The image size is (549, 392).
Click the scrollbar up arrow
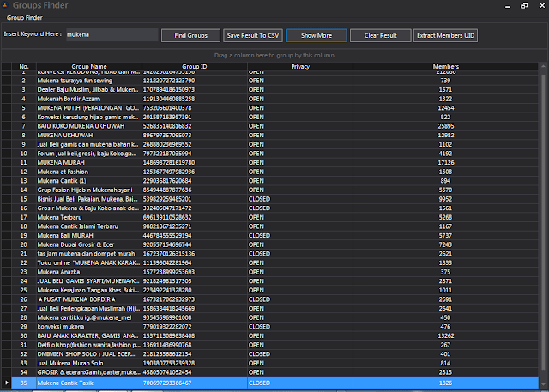pos(543,66)
